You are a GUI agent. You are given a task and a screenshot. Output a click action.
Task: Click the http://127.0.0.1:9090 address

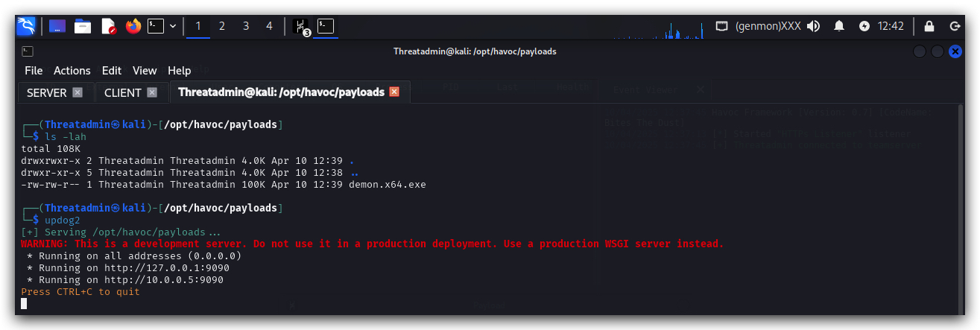(167, 267)
